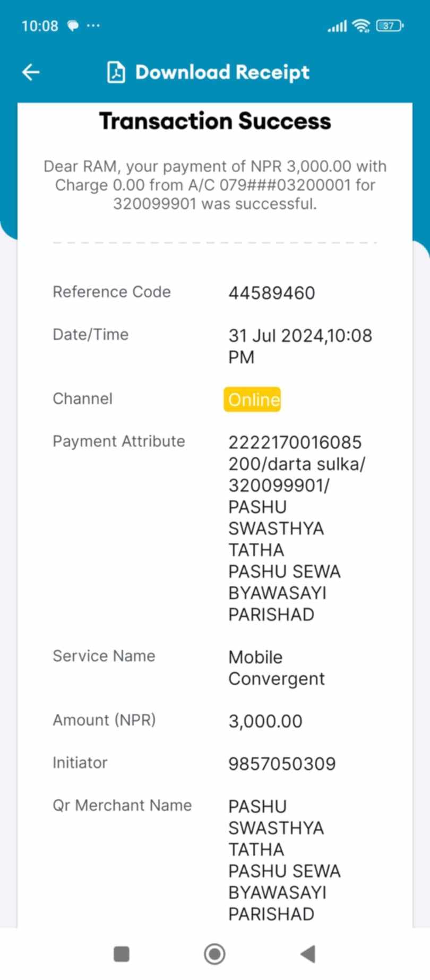Screen dimensions: 430x980
Task: Click the yellow Online channel badge
Action: point(252,399)
